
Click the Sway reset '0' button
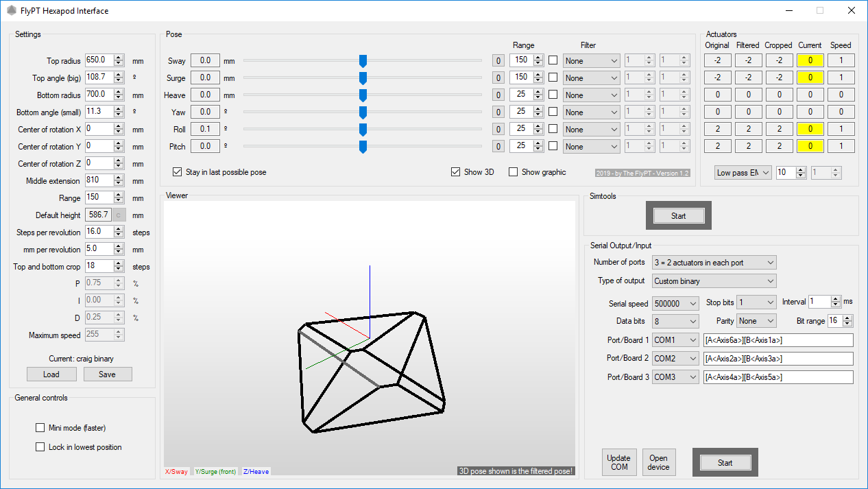[x=498, y=60]
